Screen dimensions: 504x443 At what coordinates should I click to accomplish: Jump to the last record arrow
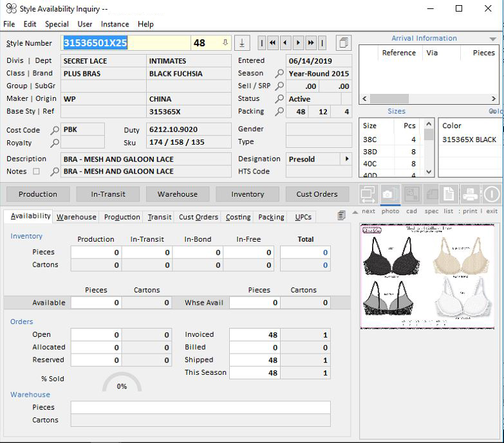pos(311,43)
